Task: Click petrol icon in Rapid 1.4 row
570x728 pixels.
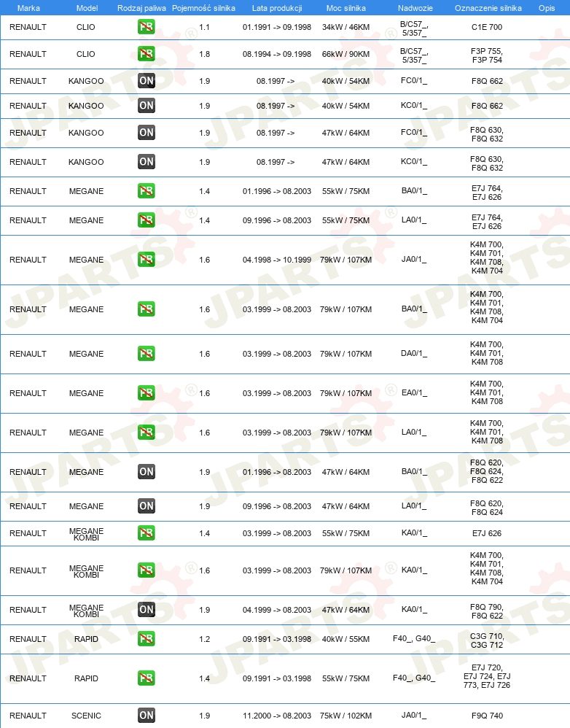Action: [x=146, y=678]
